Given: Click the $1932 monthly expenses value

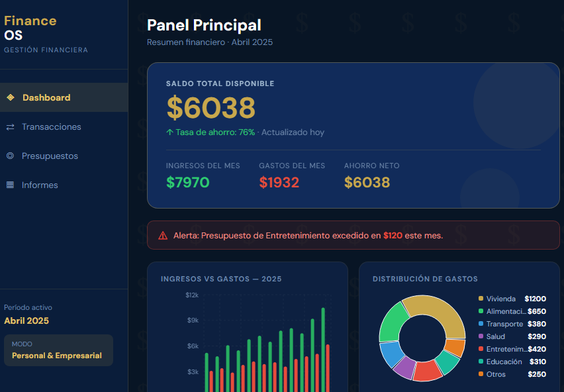Looking at the screenshot, I should click(279, 182).
